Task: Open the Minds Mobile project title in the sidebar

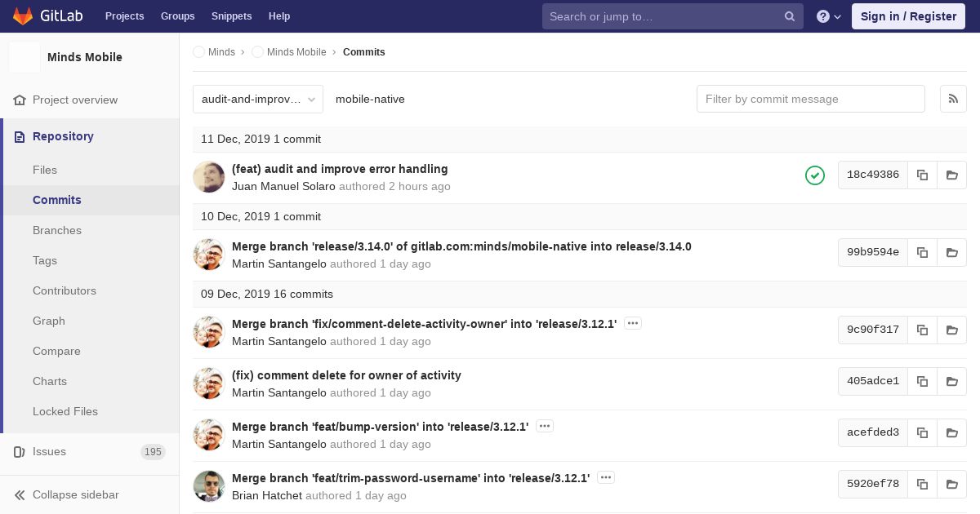Action: [x=85, y=57]
